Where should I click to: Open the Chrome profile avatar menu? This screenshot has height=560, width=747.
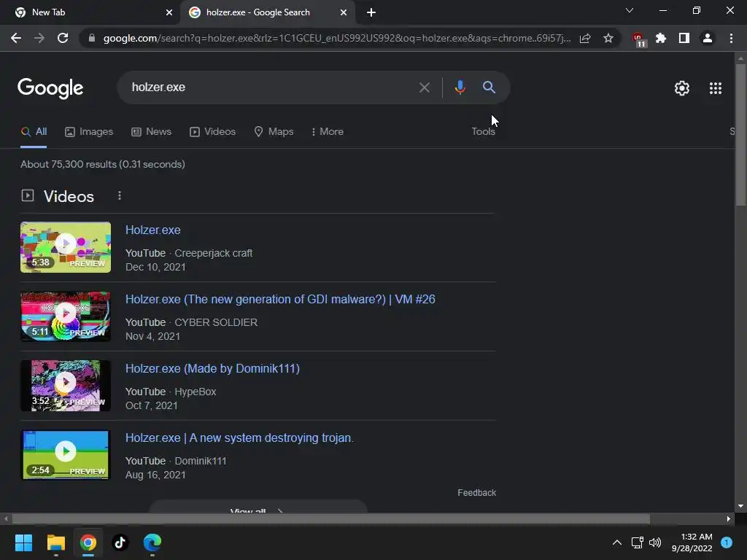click(708, 38)
